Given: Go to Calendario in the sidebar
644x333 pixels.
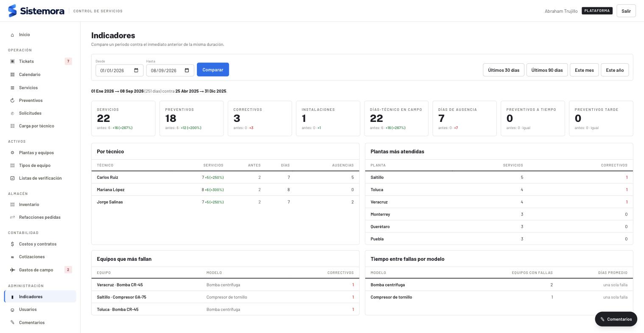Looking at the screenshot, I should tap(40, 75).
